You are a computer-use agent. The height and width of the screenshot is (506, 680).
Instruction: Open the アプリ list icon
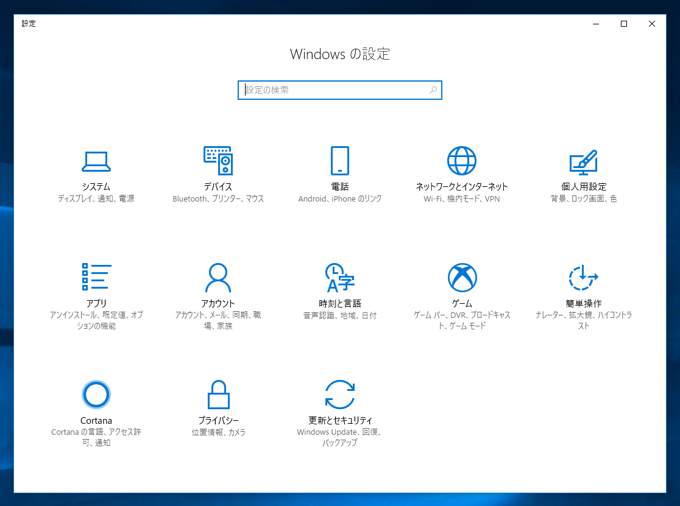pos(96,277)
